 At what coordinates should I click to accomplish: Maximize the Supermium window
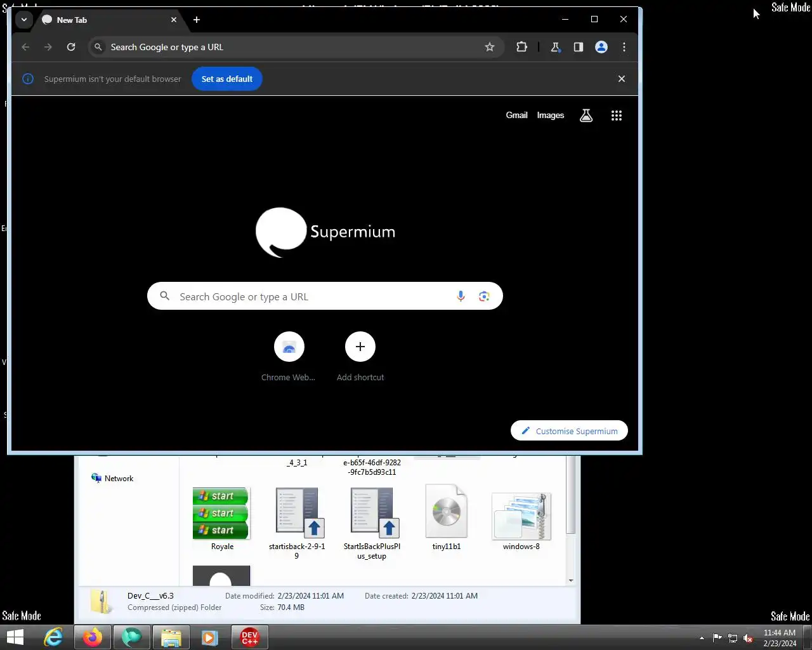594,19
